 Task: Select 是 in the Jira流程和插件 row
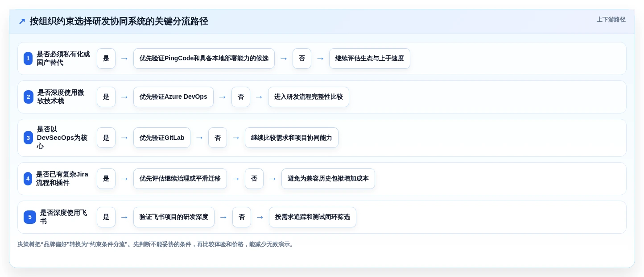click(x=106, y=179)
